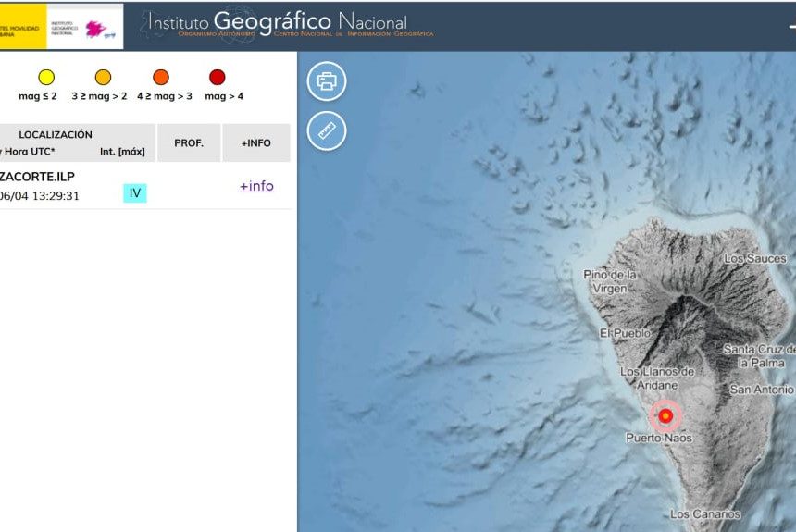Open the +info earthquake details link
Viewport: 796px width, 532px height.
pyautogui.click(x=256, y=186)
